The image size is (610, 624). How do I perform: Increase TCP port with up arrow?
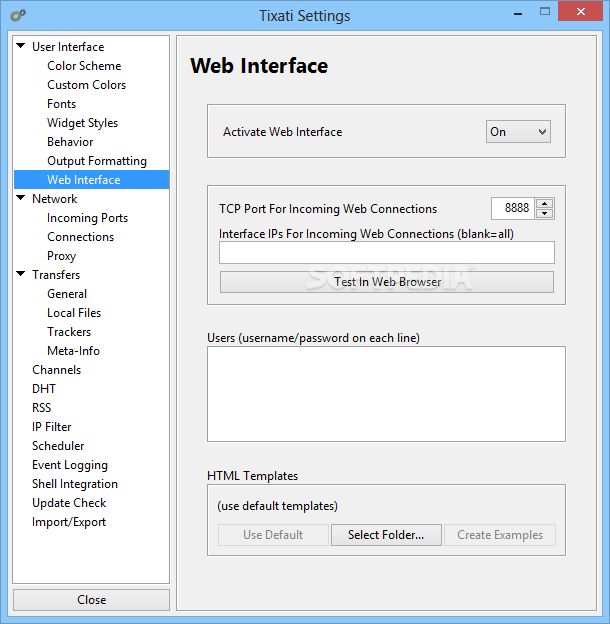coord(545,203)
